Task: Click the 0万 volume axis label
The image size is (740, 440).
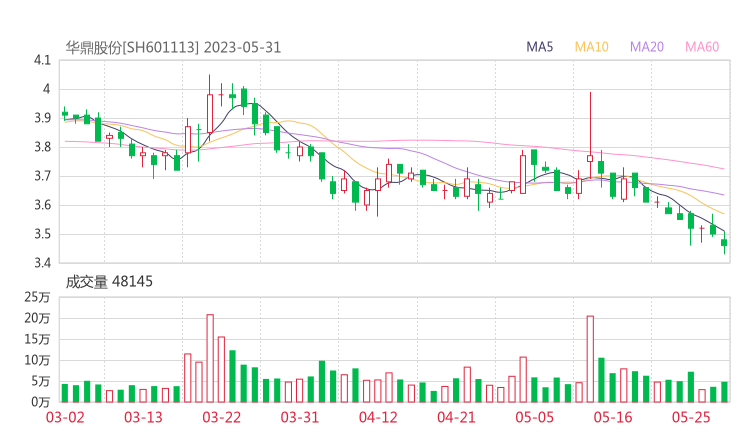Action: pos(41,402)
